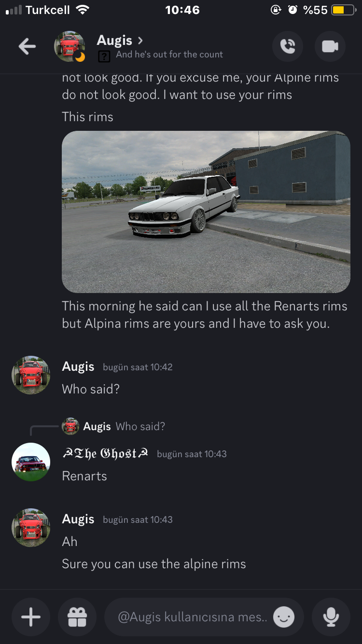This screenshot has height=644, width=362.
Task: Open The Ghost user avatar
Action: tap(31, 462)
